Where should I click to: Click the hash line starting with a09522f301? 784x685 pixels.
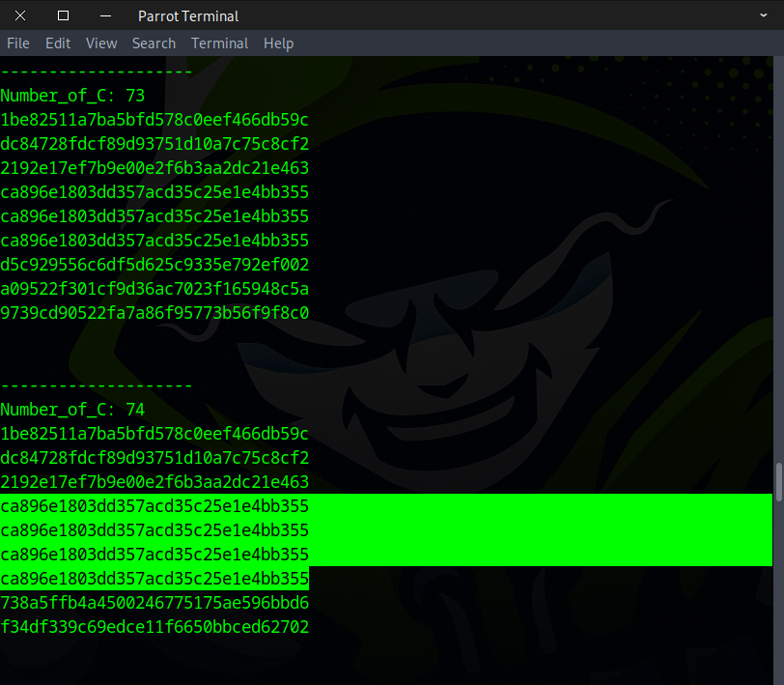(154, 289)
